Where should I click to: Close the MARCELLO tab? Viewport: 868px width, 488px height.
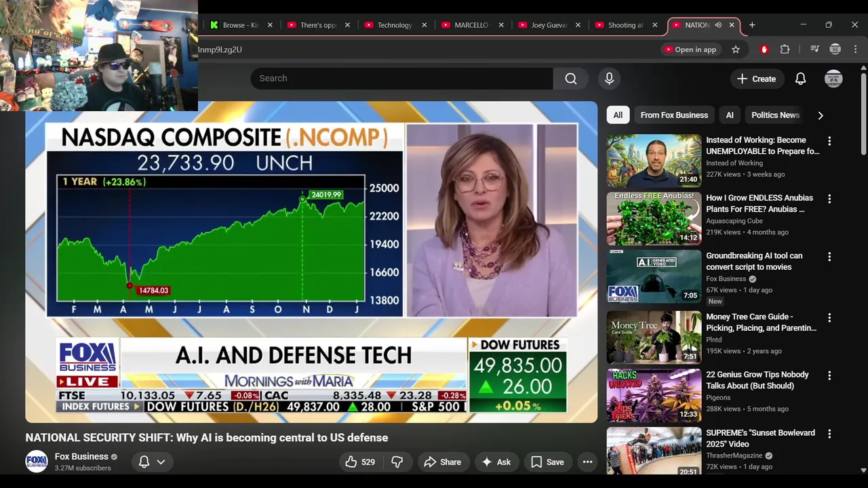(501, 25)
